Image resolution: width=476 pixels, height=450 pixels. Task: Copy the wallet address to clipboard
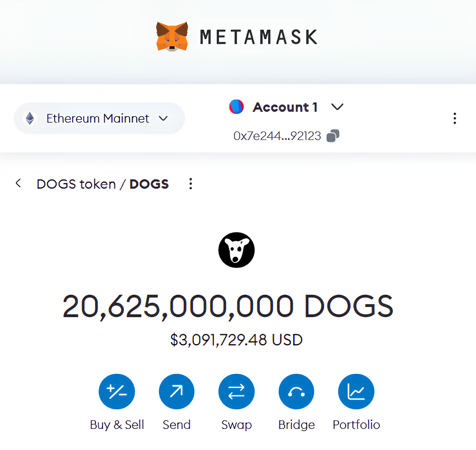pyautogui.click(x=333, y=136)
